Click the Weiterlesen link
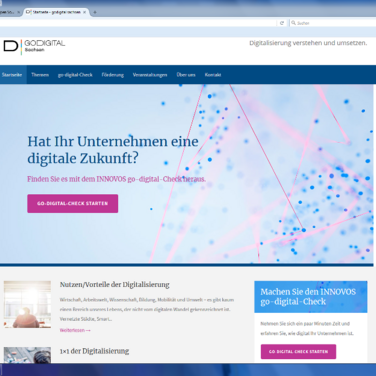This screenshot has width=376, height=376. [x=75, y=330]
